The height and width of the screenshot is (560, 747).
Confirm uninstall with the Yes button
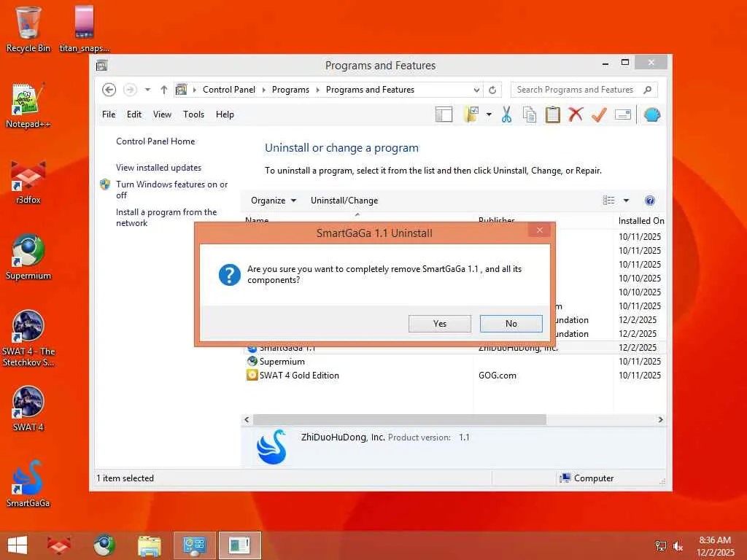point(439,324)
